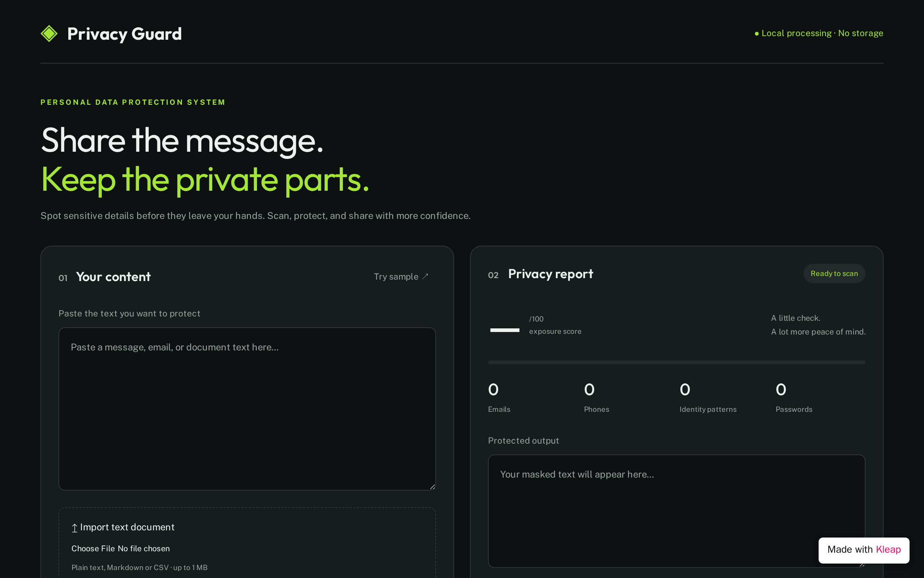Click the green status dot before Local processing

(x=757, y=34)
